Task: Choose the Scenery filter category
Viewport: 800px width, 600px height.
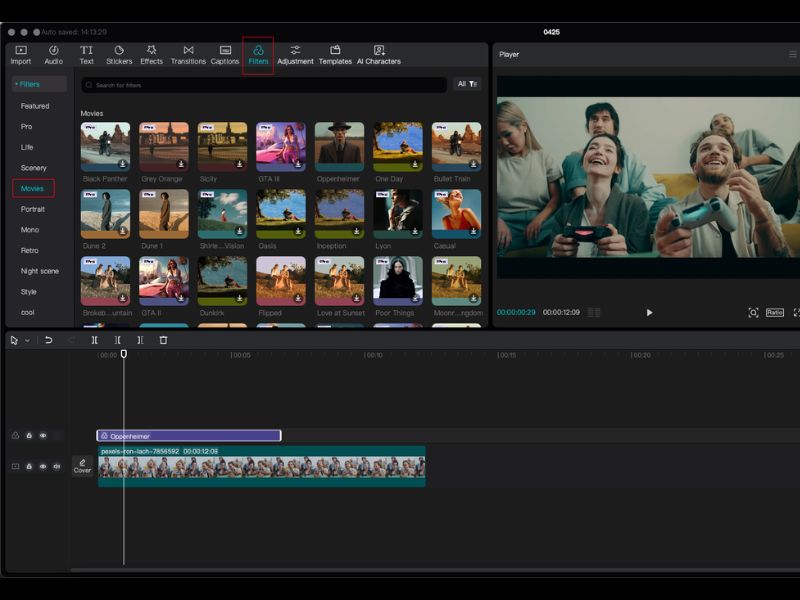Action: pyautogui.click(x=34, y=168)
